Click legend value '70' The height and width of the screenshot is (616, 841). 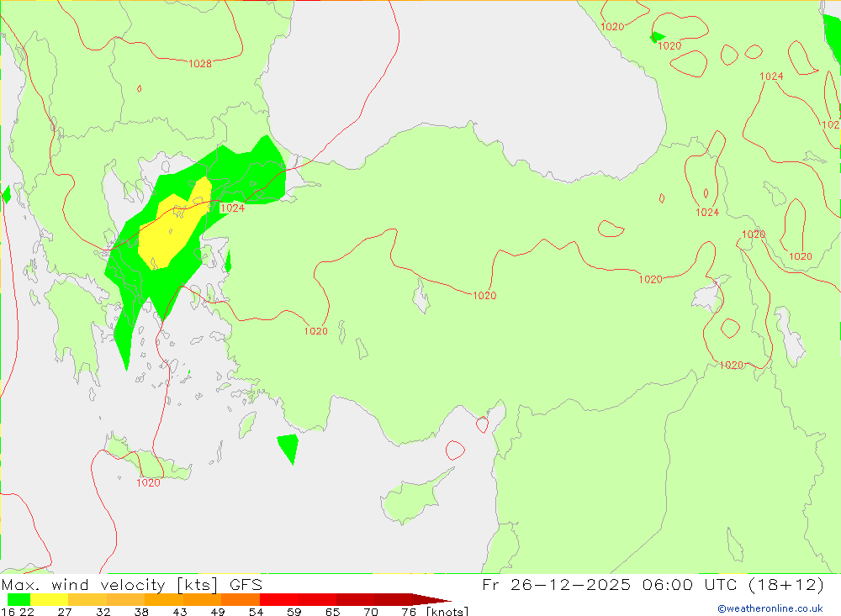[x=371, y=612]
